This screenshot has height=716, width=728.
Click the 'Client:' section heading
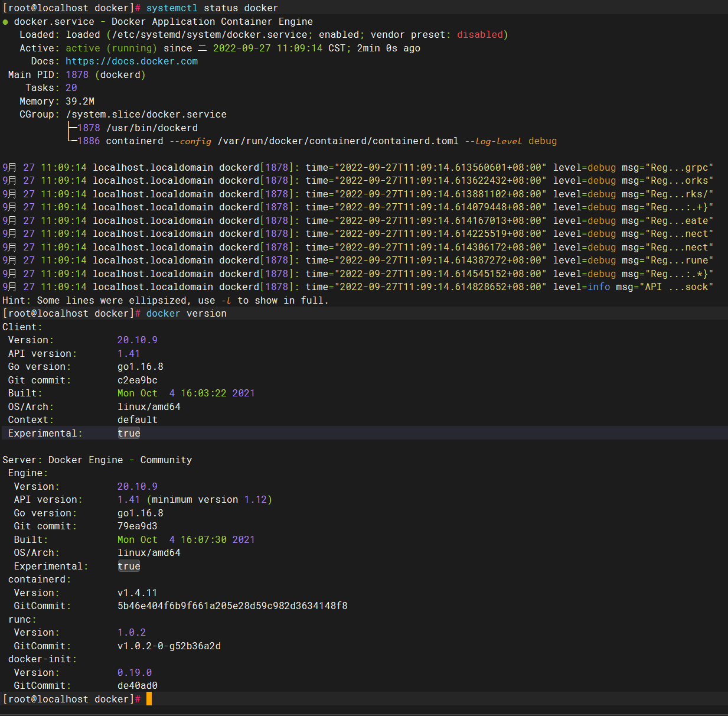click(x=22, y=327)
